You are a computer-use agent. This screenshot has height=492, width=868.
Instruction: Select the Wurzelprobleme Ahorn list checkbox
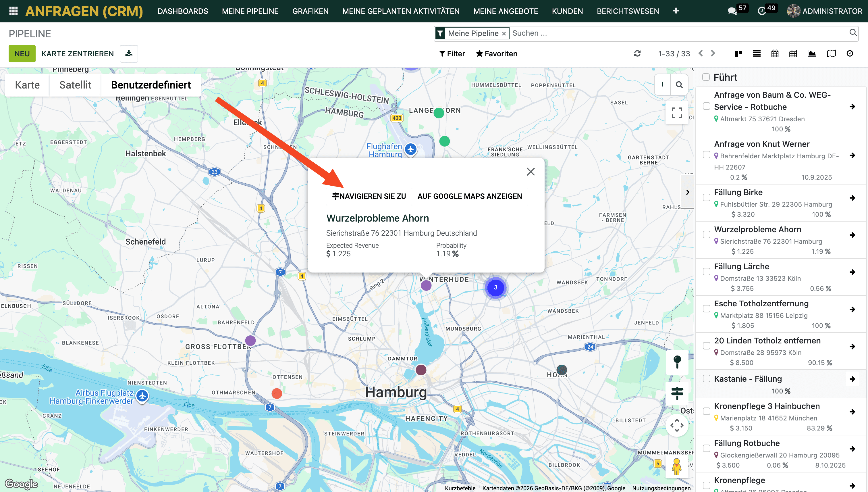(x=706, y=235)
